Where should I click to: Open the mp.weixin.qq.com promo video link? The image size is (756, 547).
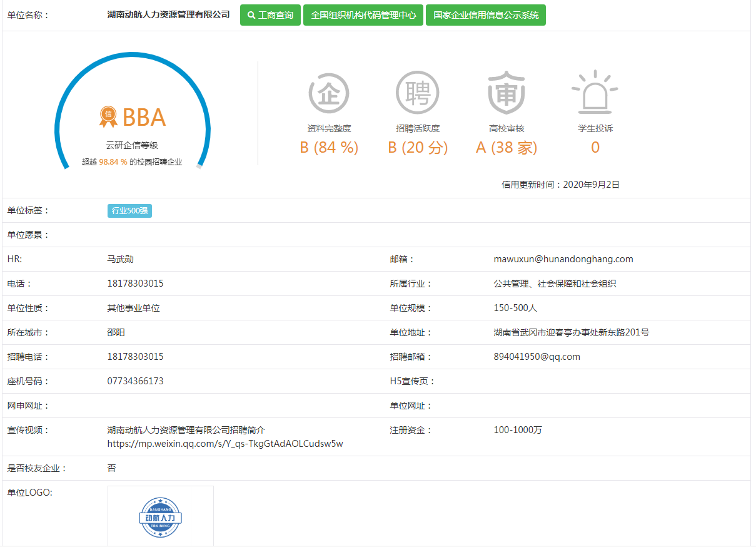tap(225, 444)
